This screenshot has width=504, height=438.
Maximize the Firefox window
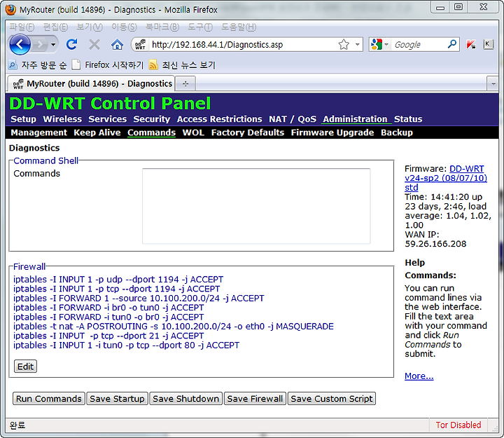458,7
